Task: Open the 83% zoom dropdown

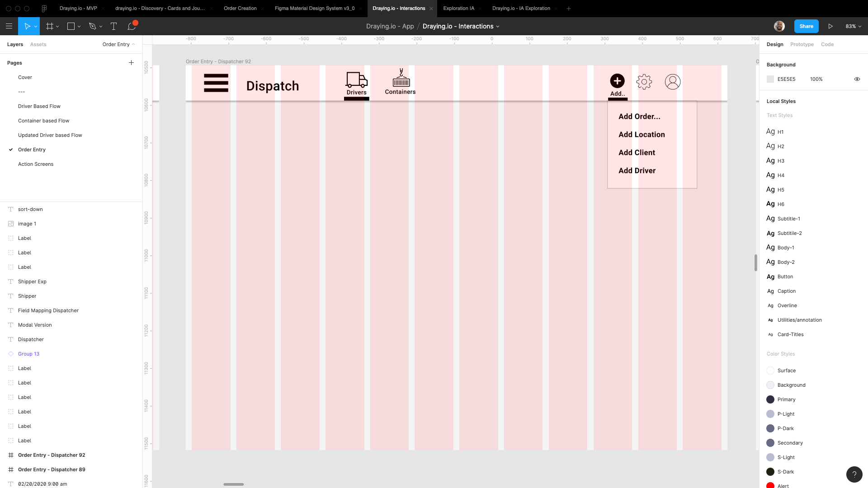Action: [853, 26]
